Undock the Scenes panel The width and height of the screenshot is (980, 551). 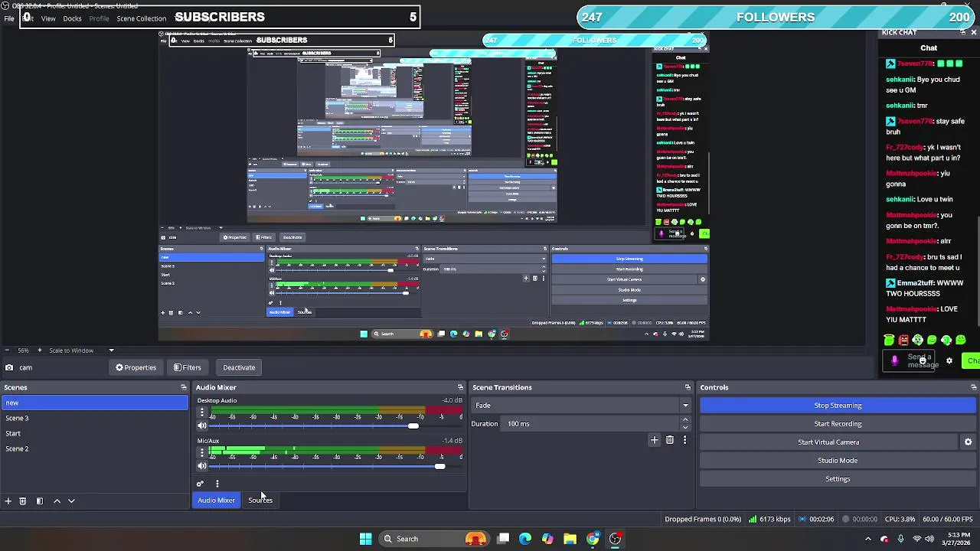[x=183, y=387]
